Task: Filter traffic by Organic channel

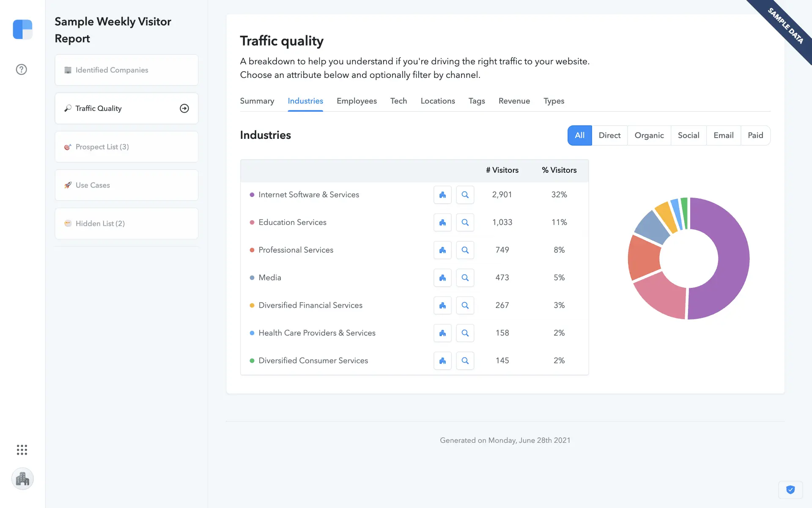Action: coord(649,135)
